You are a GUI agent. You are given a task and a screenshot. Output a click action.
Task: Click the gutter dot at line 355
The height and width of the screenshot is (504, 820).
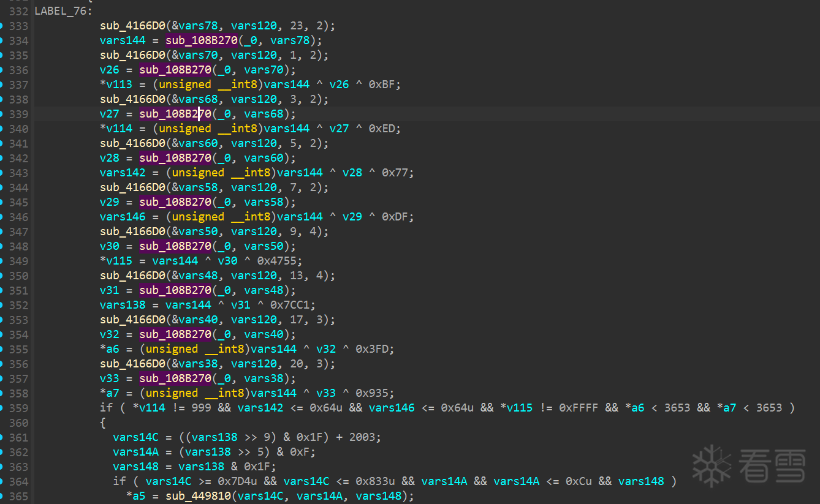coord(2,349)
